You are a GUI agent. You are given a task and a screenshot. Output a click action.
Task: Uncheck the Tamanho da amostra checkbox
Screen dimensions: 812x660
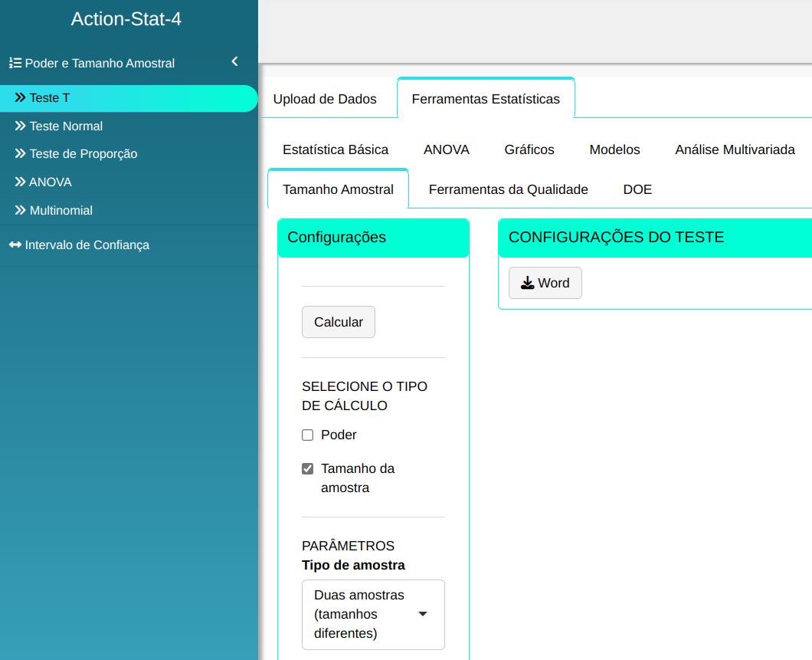pyautogui.click(x=308, y=469)
